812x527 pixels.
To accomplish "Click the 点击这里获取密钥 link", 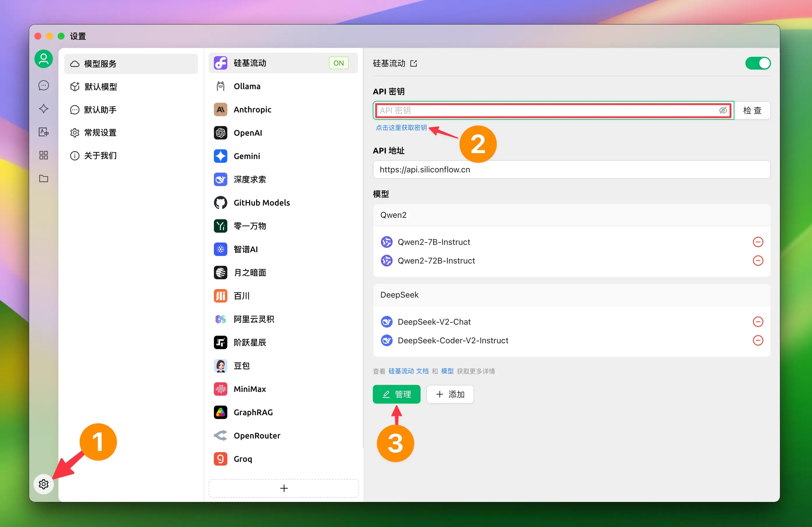I will coord(401,128).
